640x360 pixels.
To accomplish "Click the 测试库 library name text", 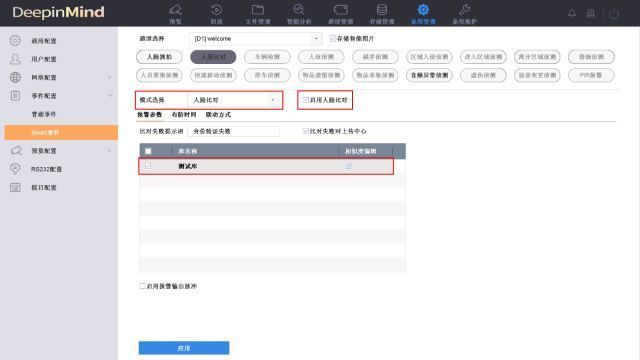I will pos(188,166).
